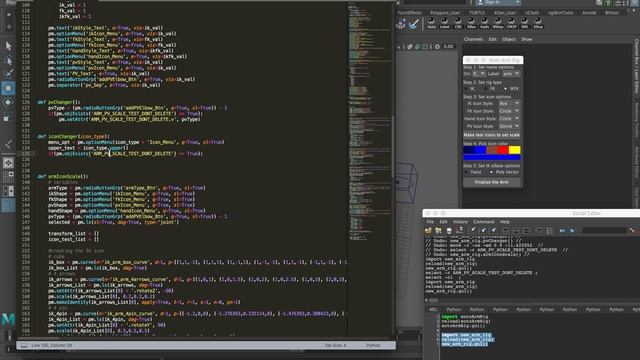The height and width of the screenshot is (360, 640).
Task: Select the Rotate tool in Maya toolbox
Action: click(8, 102)
